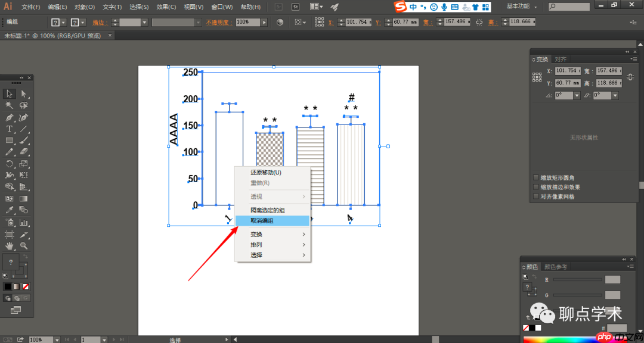Choose 取消编组 from the context menu

[262, 221]
